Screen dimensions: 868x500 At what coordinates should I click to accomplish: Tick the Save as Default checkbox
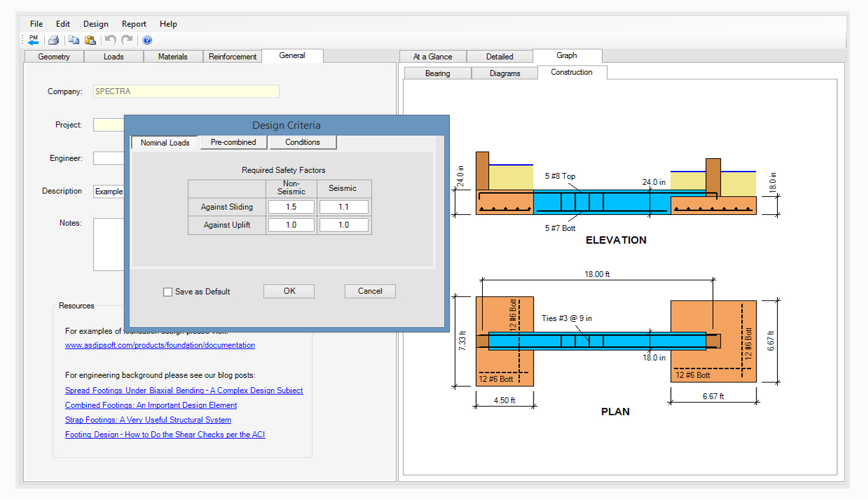tap(168, 292)
